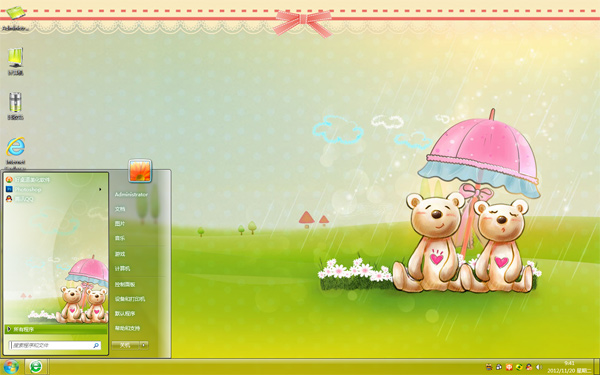
Task: Open the Administrator user folder
Action: click(131, 194)
